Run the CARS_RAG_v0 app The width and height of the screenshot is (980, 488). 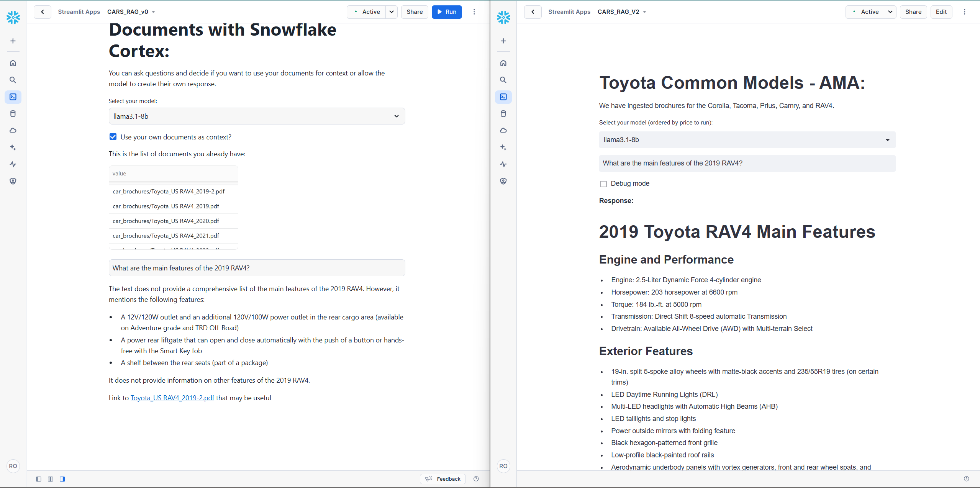coord(447,12)
